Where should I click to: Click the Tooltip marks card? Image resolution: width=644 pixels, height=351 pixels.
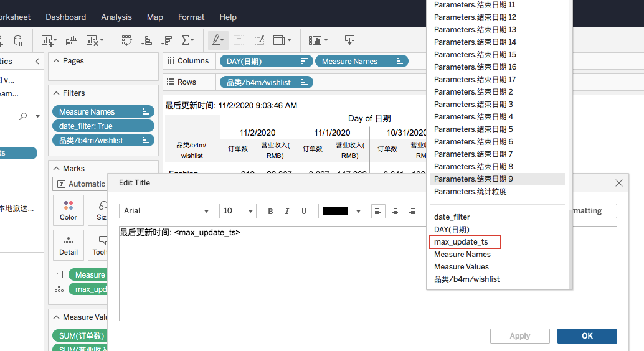coord(98,245)
